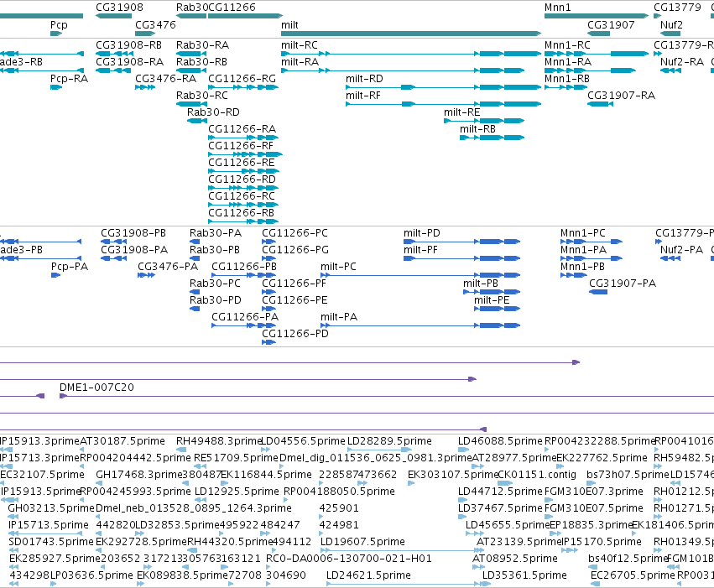The width and height of the screenshot is (714, 588).
Task: Select protein Rab30-PB
Action: (215, 250)
